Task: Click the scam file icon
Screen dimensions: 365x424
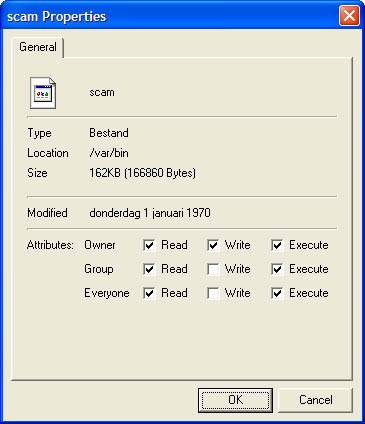Action: 43,93
